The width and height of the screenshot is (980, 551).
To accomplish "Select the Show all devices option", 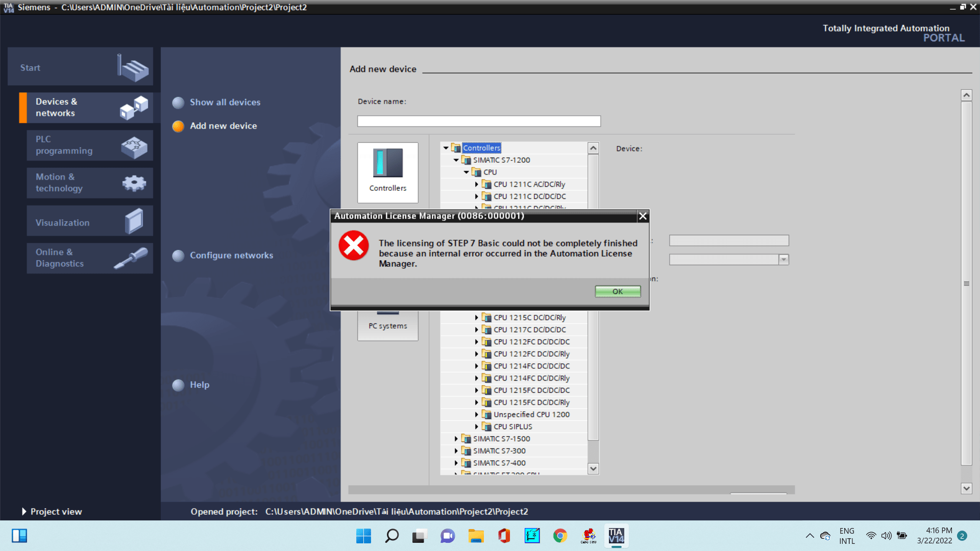I will point(225,102).
